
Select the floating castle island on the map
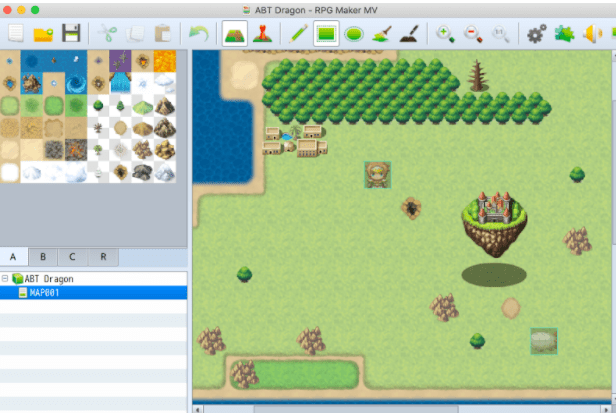(x=495, y=224)
